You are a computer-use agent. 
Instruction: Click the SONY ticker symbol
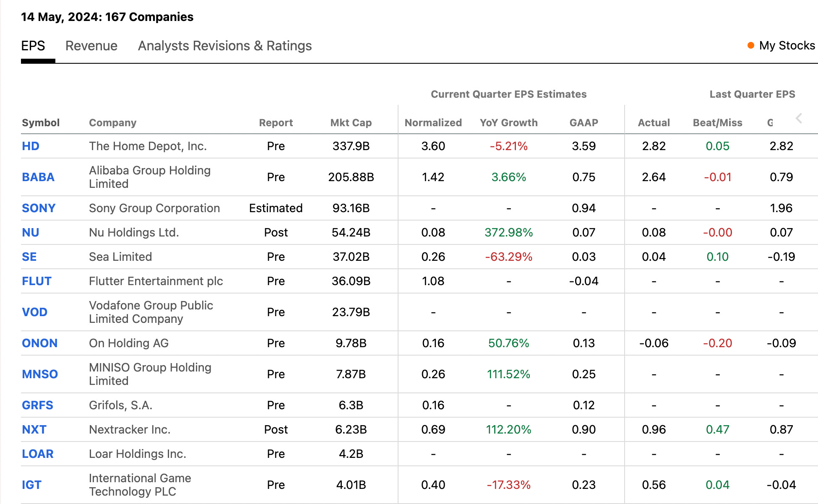(39, 208)
